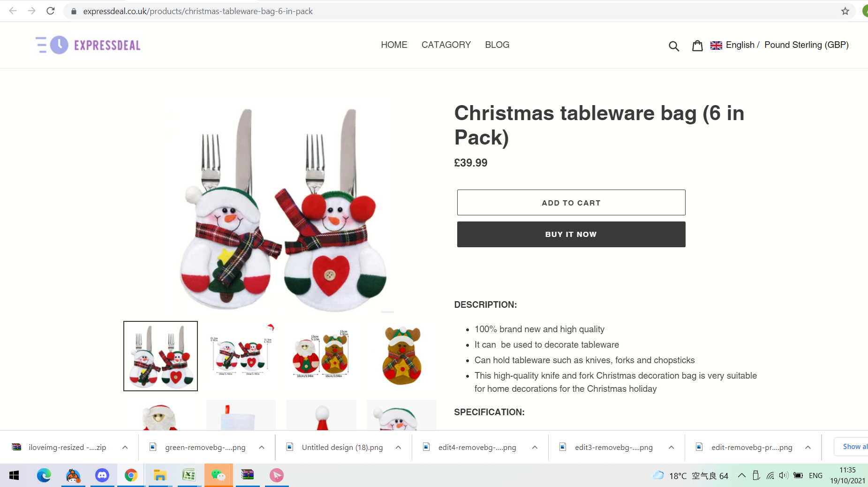Open Microsoft Edge from the taskbar

click(44, 475)
